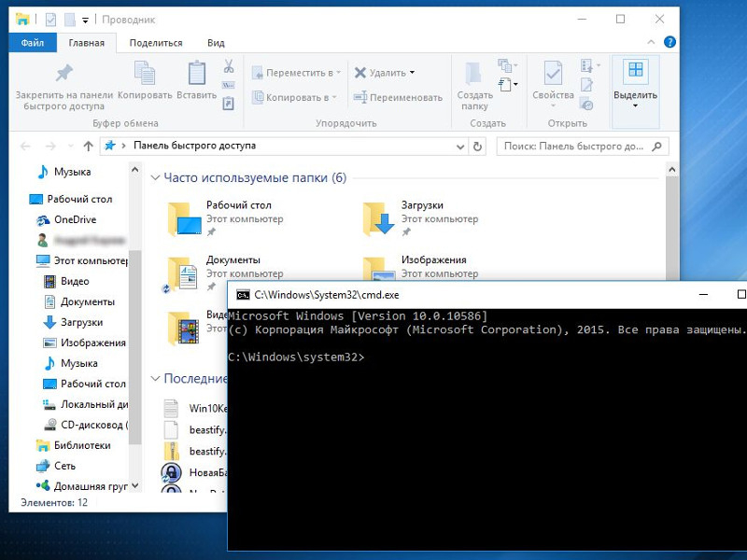This screenshot has height=560, width=747.
Task: Click the navigation pane scroll up arrow
Action: coord(134,169)
